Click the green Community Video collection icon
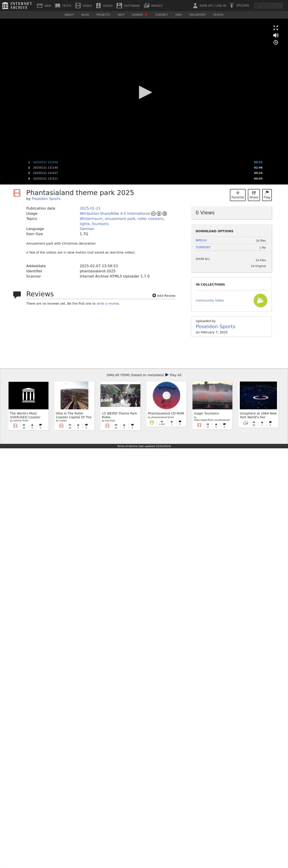Image resolution: width=288 pixels, height=868 pixels. [x=260, y=301]
